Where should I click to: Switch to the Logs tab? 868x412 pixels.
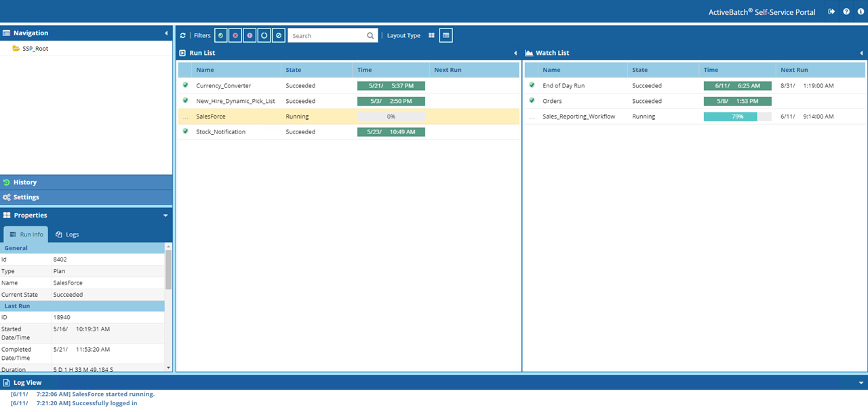(67, 234)
